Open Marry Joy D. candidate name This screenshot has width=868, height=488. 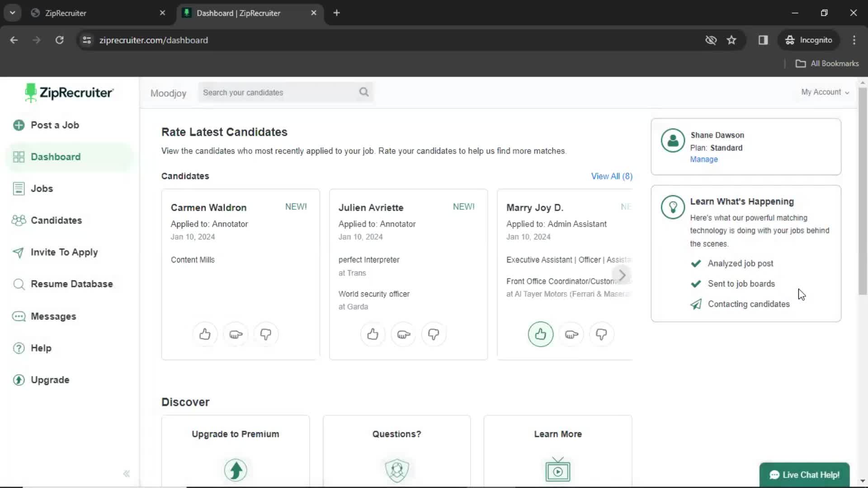pos(534,207)
